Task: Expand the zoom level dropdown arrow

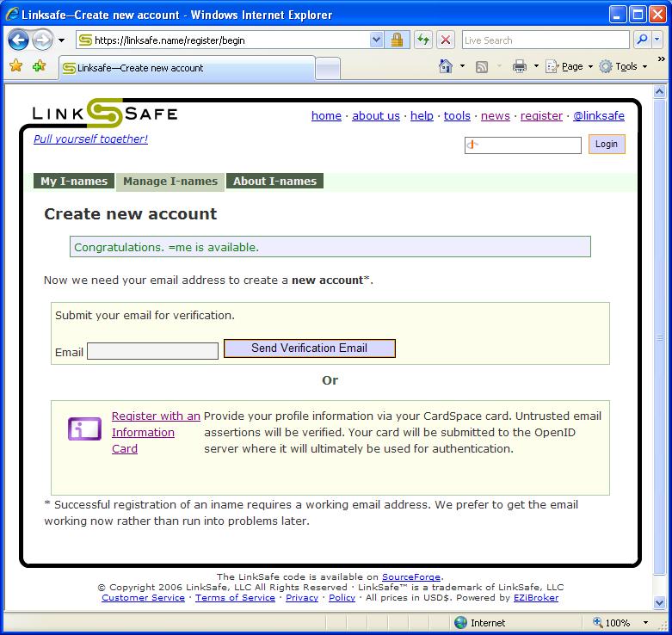Action: (646, 623)
